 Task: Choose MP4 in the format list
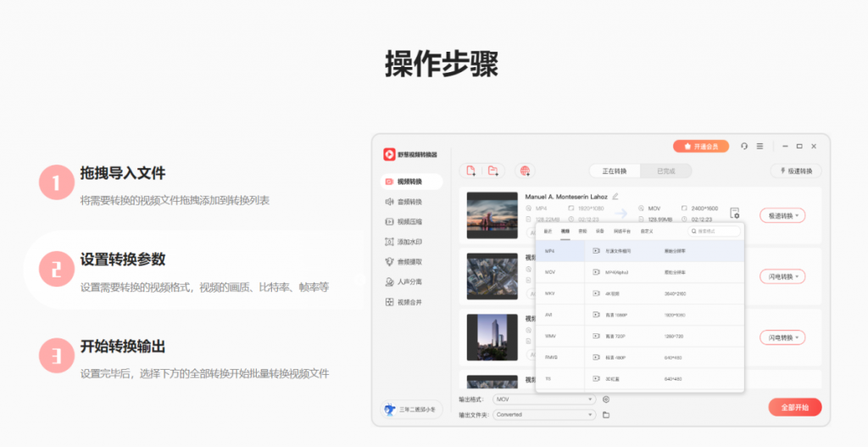tap(560, 251)
